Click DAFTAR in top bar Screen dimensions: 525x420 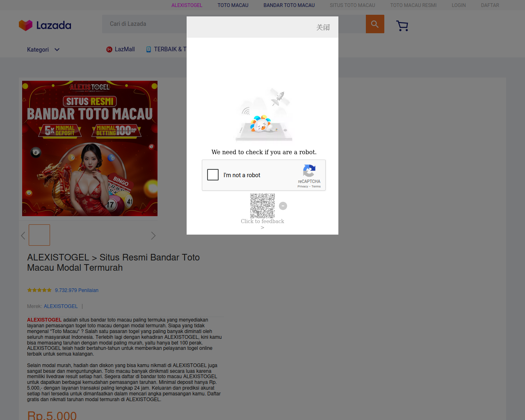point(490,5)
